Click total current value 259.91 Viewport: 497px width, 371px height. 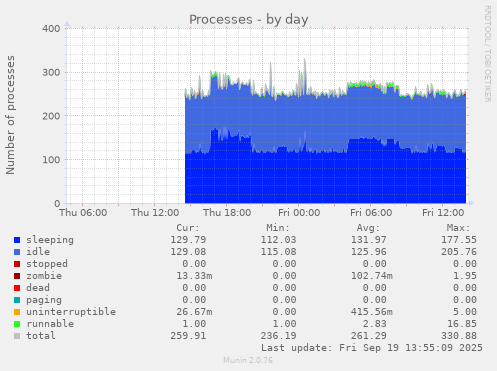tap(188, 336)
